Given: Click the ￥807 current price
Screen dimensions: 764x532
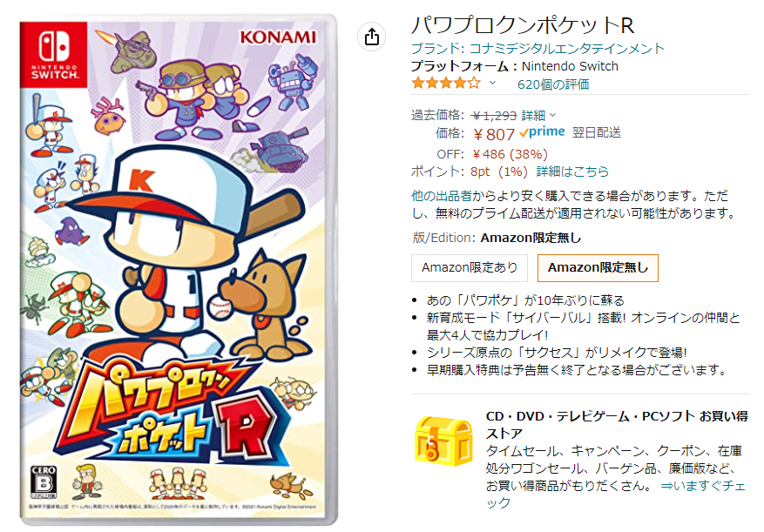Looking at the screenshot, I should coord(494,134).
